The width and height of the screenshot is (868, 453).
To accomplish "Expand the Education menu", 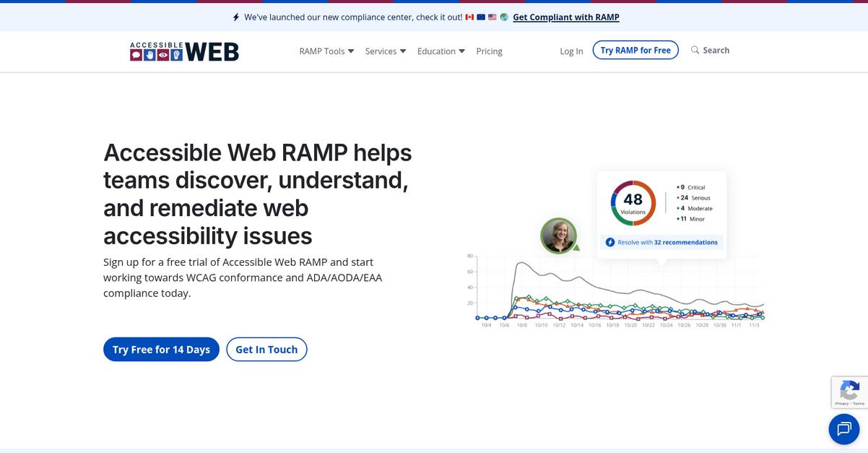I will coord(441,51).
